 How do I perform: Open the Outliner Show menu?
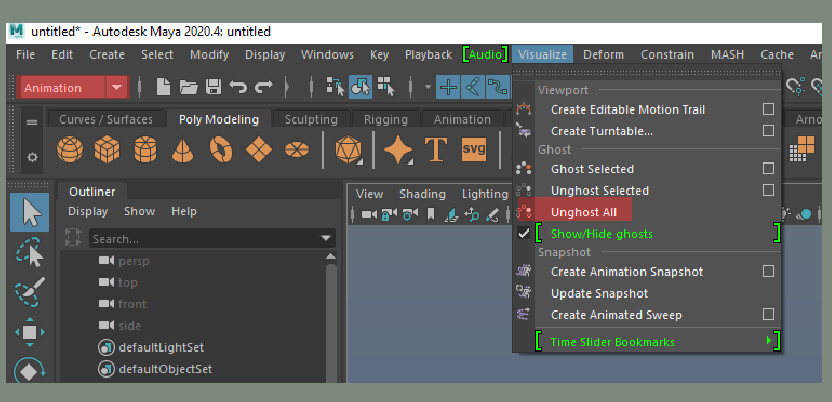click(140, 212)
